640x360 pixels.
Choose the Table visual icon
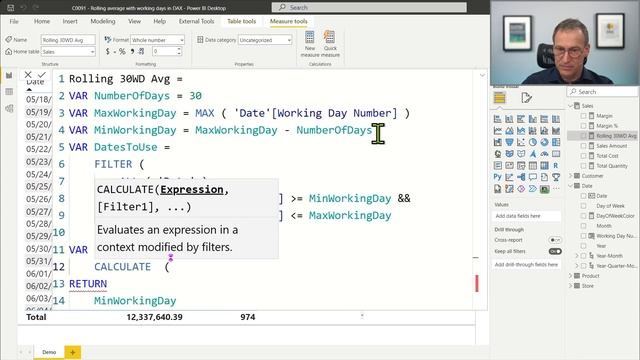pos(533,165)
